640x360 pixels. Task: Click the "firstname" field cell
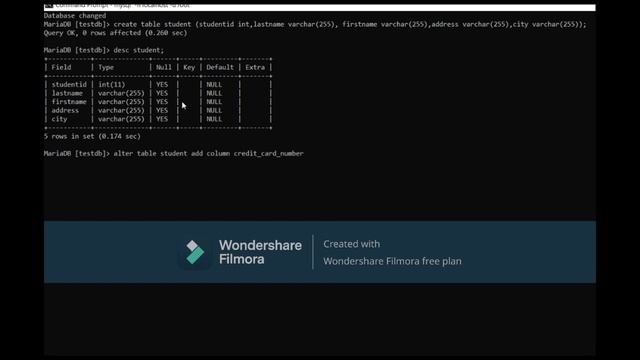(69, 102)
